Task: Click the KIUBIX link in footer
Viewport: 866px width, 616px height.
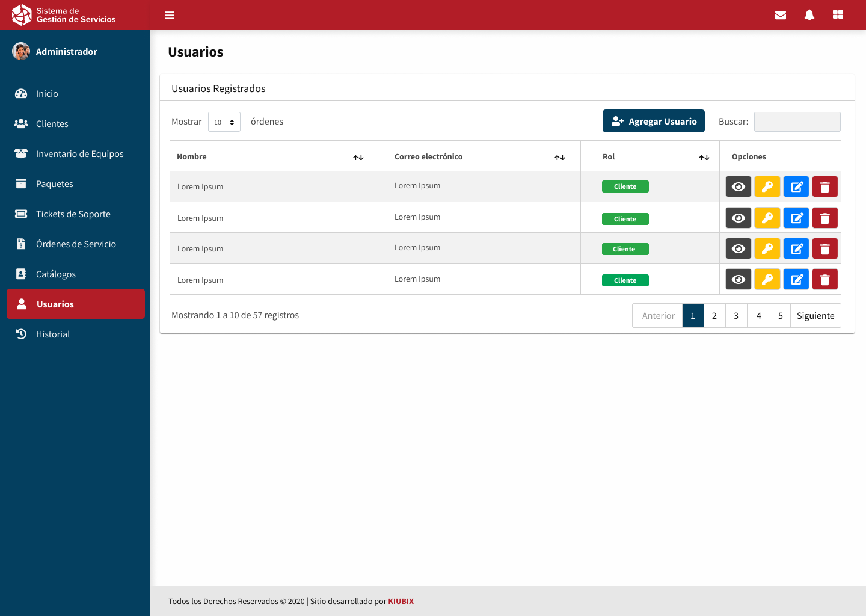Action: click(x=401, y=602)
